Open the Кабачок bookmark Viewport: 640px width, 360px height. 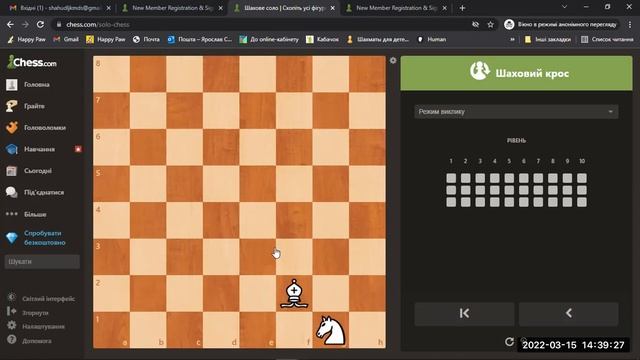[322, 40]
